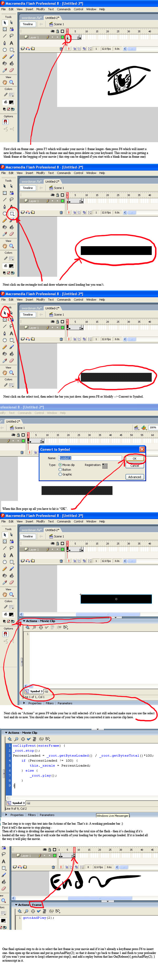Click Cancel in Convert to Symbol dialog

pyautogui.click(x=135, y=466)
